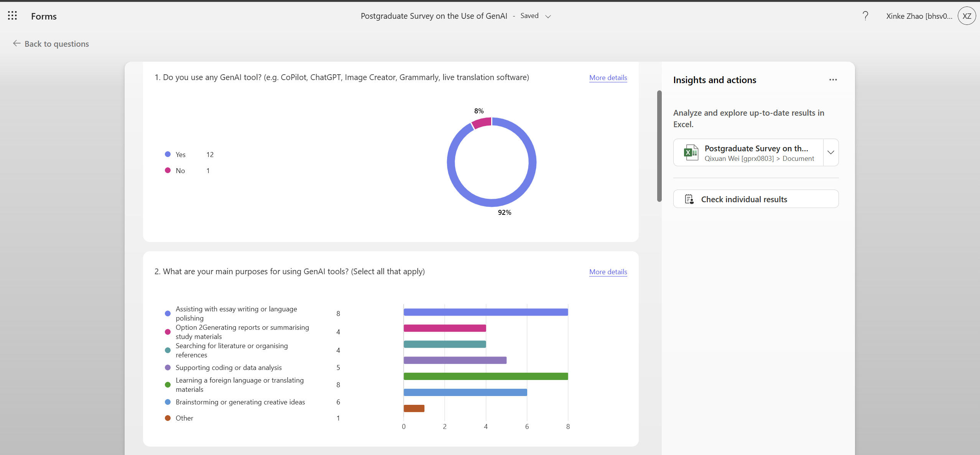
Task: Open the app launcher waffle icon
Action: (x=12, y=16)
